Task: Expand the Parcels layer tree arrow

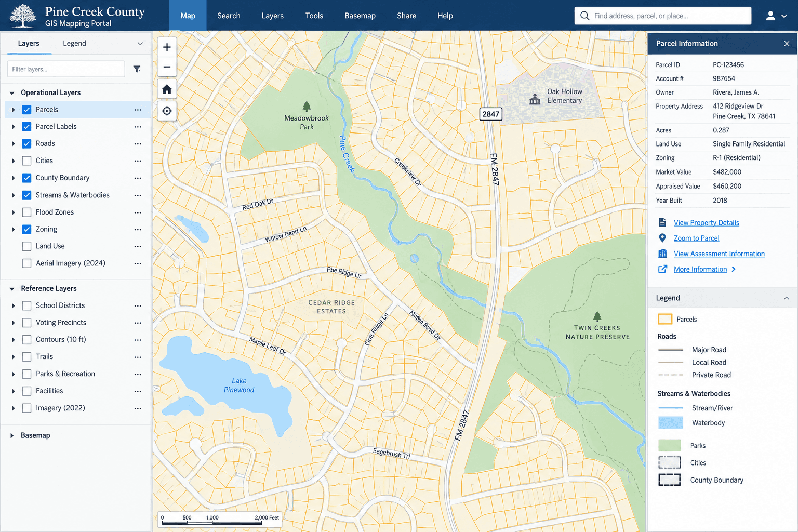Action: (x=14, y=110)
